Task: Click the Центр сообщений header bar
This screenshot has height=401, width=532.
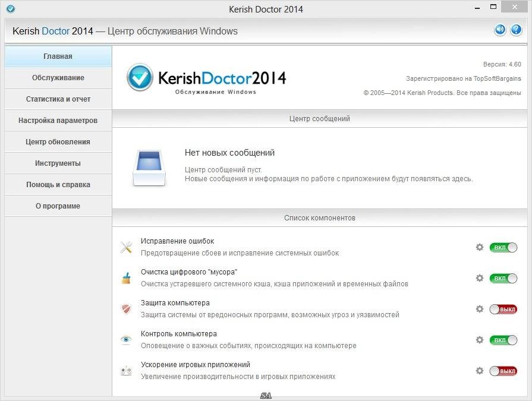Action: coord(320,119)
